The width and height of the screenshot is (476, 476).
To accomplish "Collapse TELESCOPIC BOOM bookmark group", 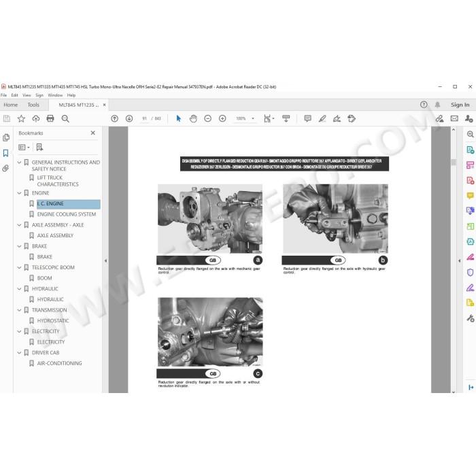I will pyautogui.click(x=19, y=267).
